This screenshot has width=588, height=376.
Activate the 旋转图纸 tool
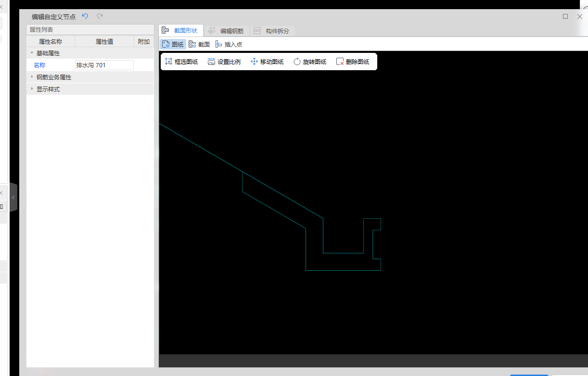coord(310,62)
